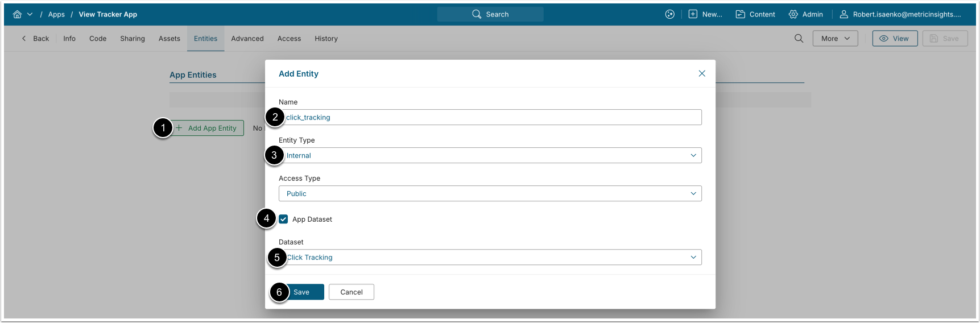Open the Admin gear icon
This screenshot has width=980, height=323.
[x=793, y=14]
